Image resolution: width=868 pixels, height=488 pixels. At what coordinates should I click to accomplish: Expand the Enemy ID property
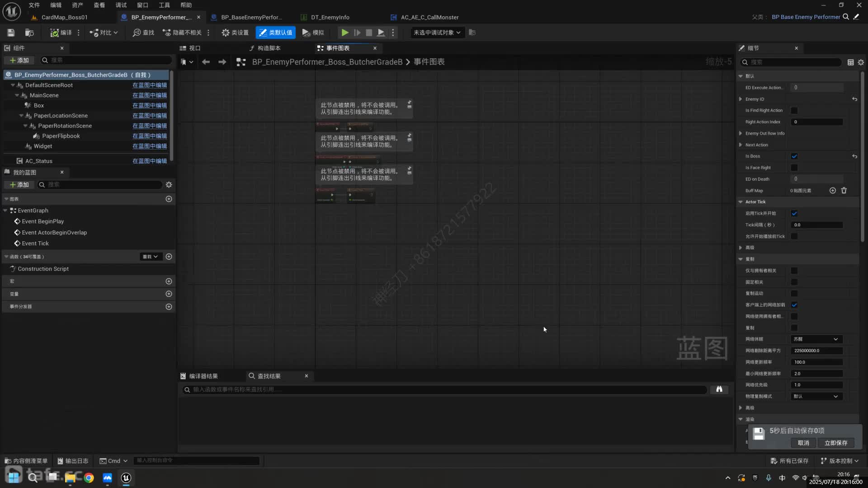click(x=741, y=99)
